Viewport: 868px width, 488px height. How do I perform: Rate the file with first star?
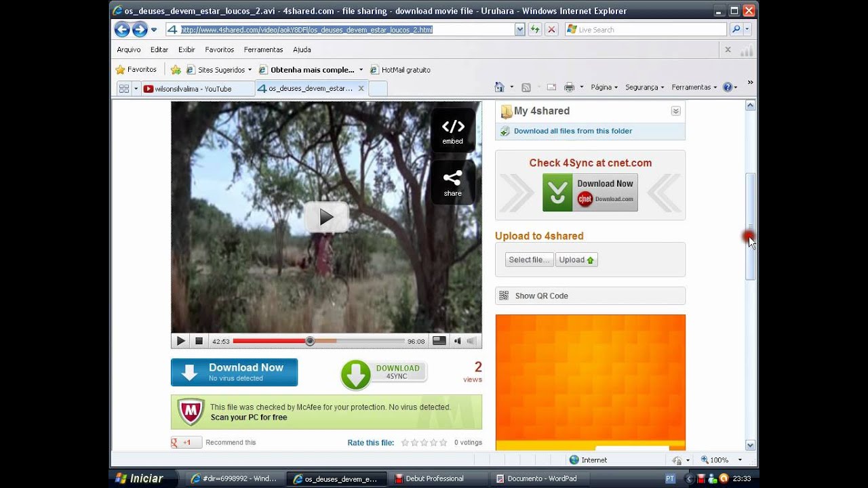click(x=405, y=443)
